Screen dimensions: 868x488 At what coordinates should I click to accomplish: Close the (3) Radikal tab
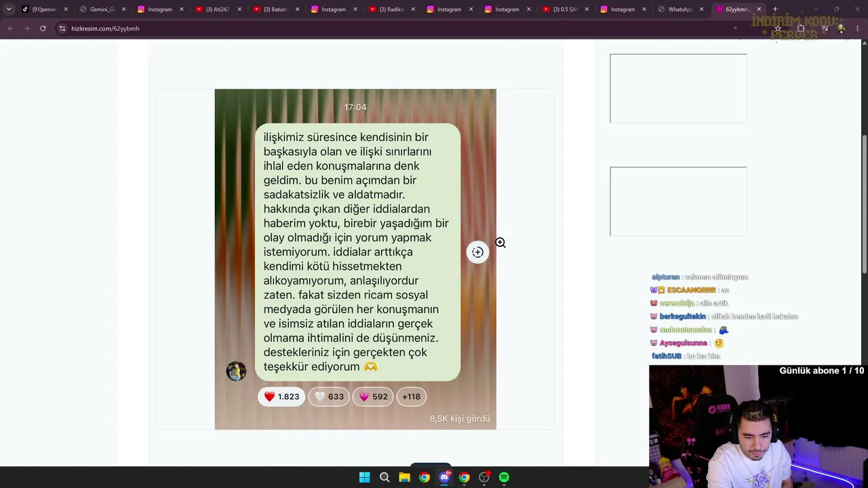coord(413,9)
